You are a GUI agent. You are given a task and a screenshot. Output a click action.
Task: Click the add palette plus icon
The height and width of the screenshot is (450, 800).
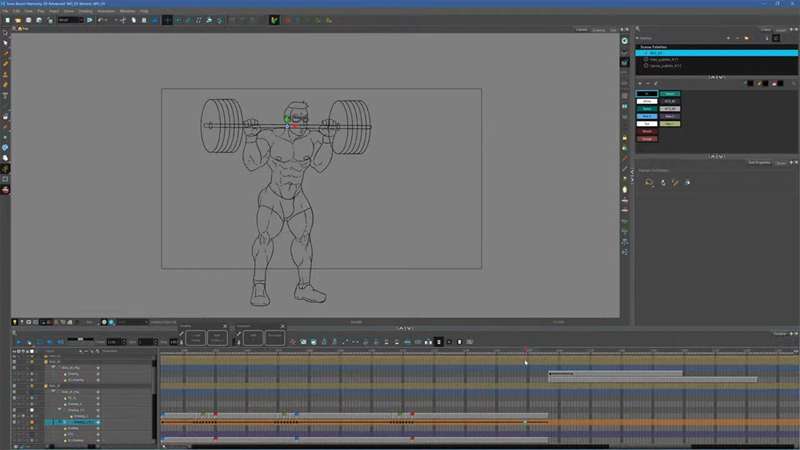pos(729,38)
